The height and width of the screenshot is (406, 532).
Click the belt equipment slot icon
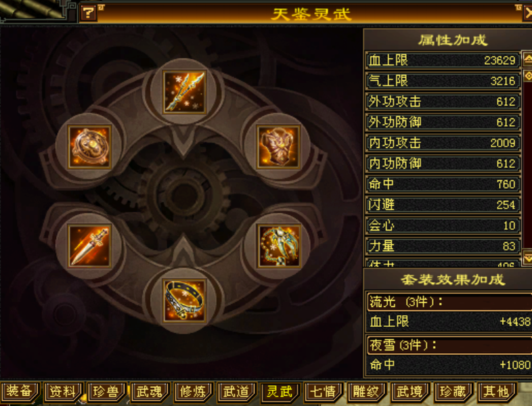184,300
